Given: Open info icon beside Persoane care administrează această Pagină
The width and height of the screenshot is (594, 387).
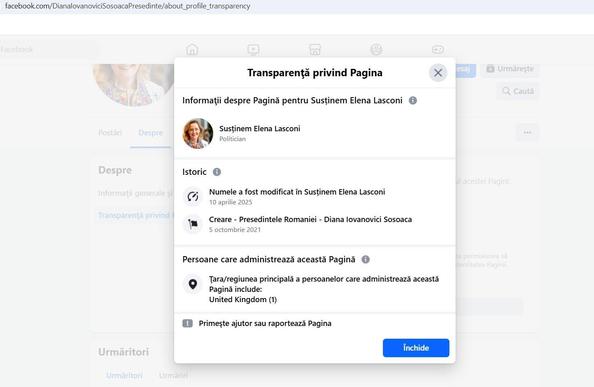Looking at the screenshot, I should point(366,259).
